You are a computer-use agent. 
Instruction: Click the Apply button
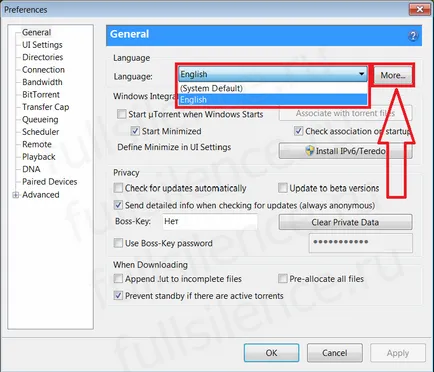(398, 353)
